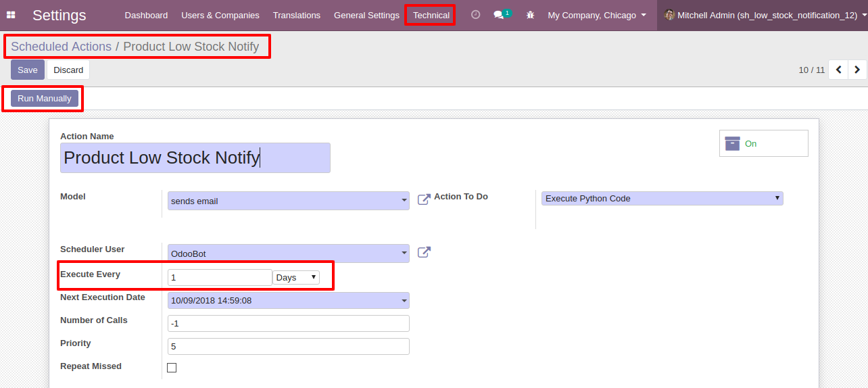Discard changes to the record
This screenshot has width=868, height=388.
tap(68, 70)
